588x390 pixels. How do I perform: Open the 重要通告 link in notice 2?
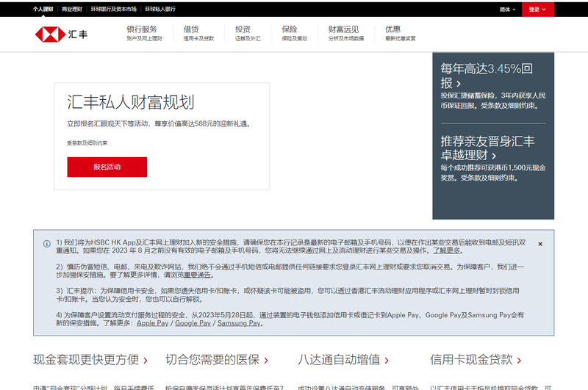(x=197, y=275)
